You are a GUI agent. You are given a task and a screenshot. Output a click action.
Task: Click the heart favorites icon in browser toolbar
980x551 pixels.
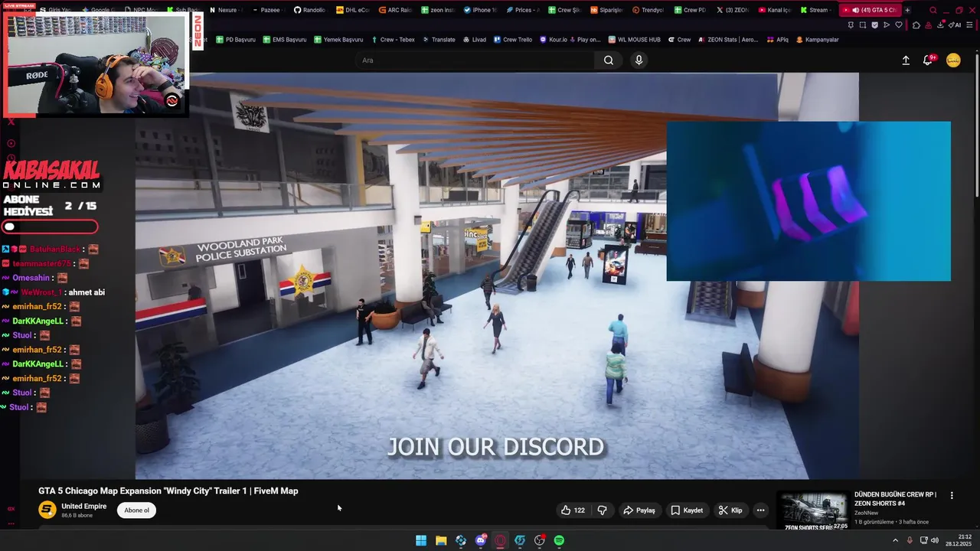[899, 24]
